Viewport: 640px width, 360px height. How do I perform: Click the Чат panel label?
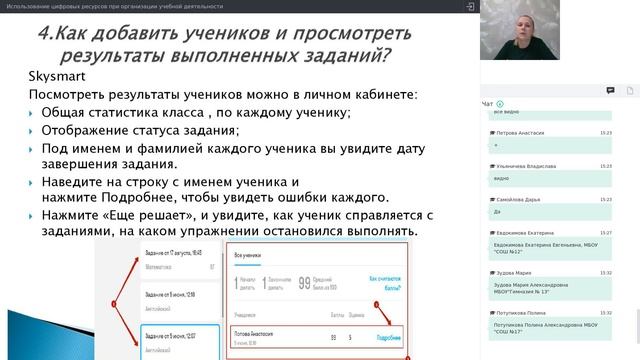(487, 104)
